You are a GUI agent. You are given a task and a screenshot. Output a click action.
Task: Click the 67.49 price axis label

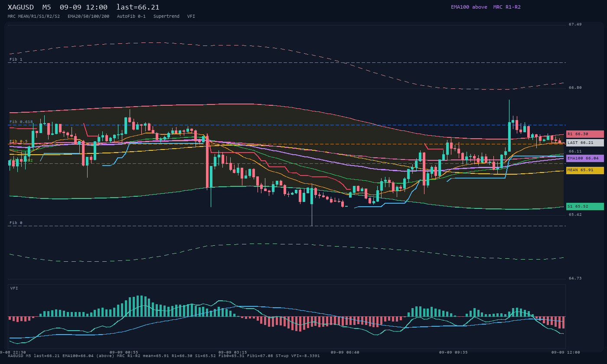tap(575, 24)
